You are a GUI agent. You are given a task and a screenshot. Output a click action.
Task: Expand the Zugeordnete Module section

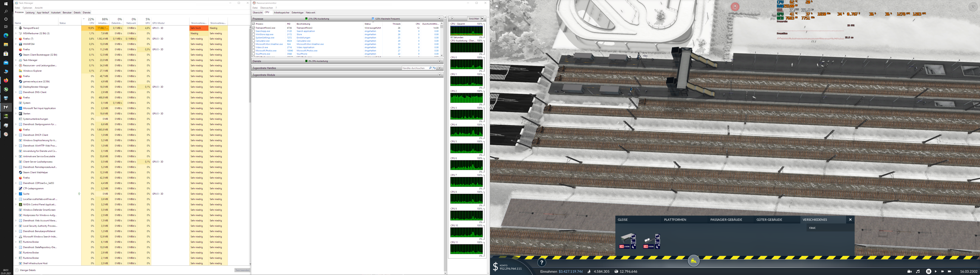coord(439,75)
